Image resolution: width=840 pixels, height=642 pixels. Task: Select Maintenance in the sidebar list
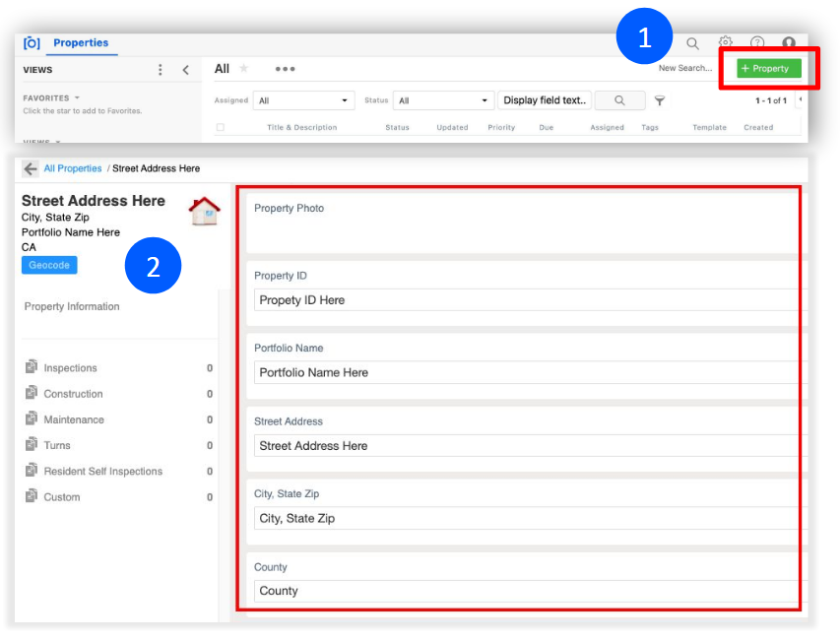[73, 419]
